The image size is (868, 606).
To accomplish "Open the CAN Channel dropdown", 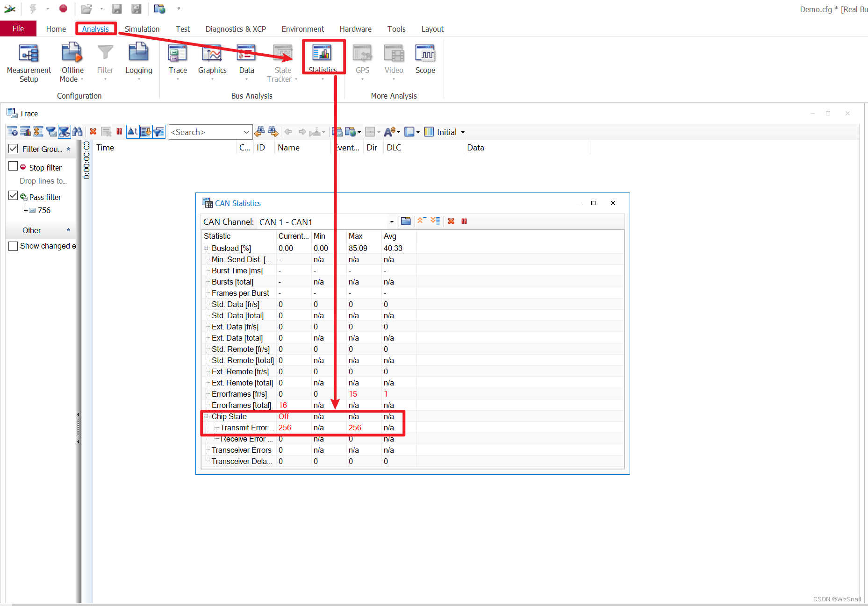I will point(392,222).
